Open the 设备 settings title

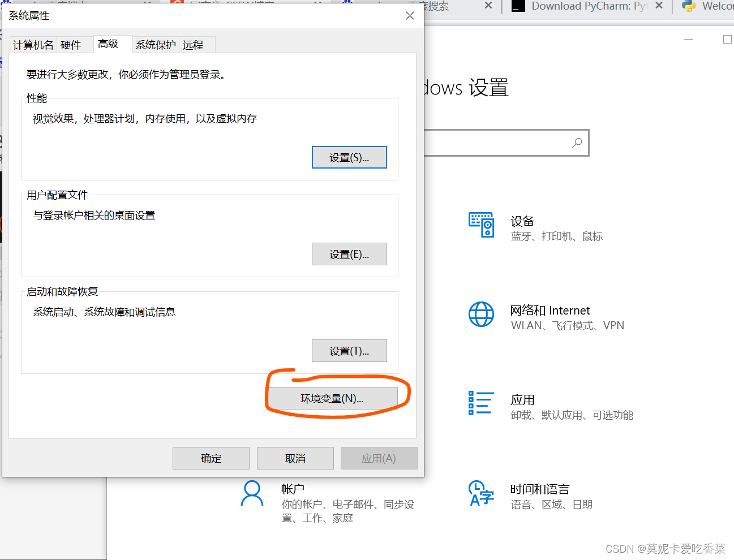pyautogui.click(x=522, y=221)
